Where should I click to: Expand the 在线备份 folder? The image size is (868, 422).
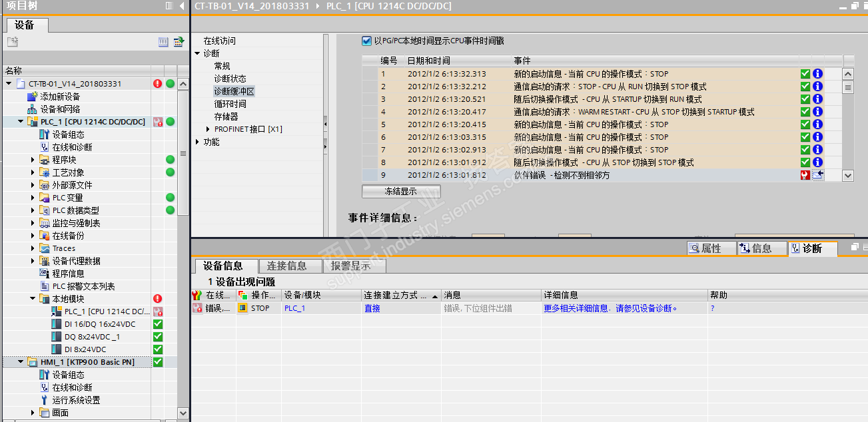(33, 236)
